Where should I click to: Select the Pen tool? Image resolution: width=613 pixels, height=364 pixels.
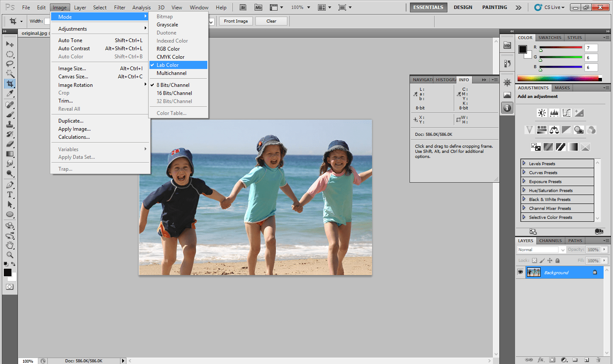coord(9,185)
